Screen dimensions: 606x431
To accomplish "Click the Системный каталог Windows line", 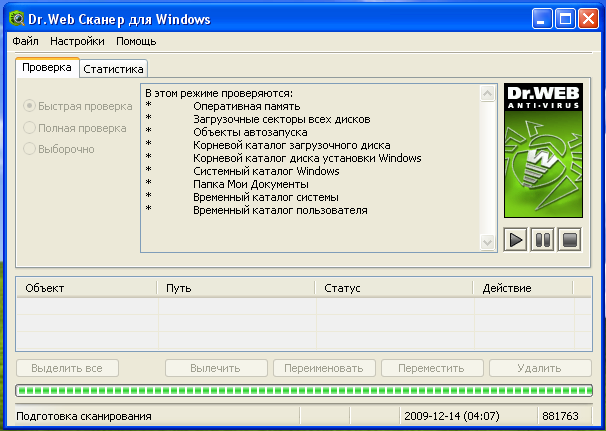I will [x=266, y=171].
